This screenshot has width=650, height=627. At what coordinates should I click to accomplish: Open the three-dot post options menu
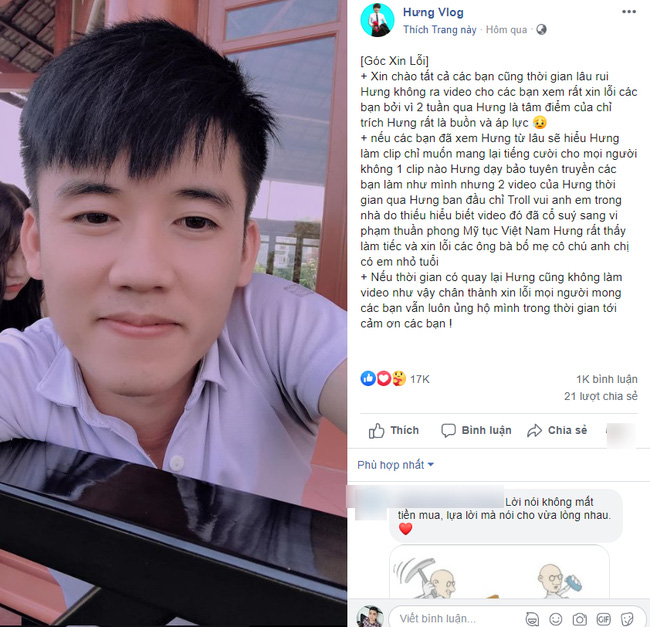(628, 12)
